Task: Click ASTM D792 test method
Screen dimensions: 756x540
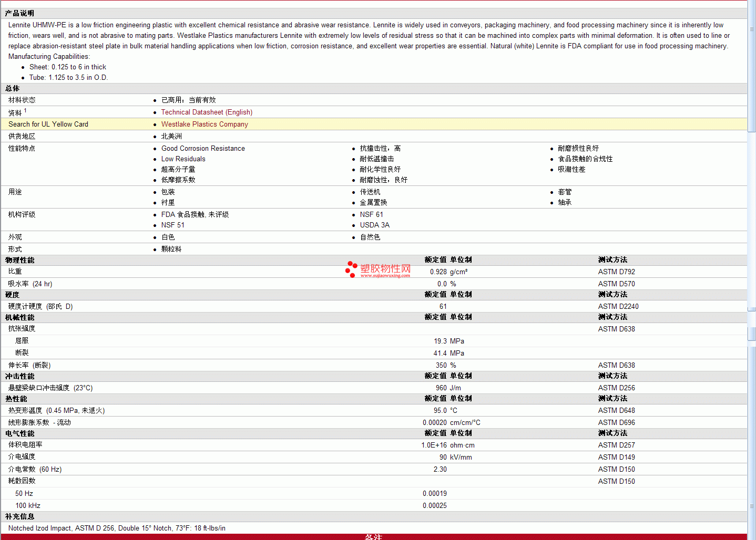Action: click(617, 272)
